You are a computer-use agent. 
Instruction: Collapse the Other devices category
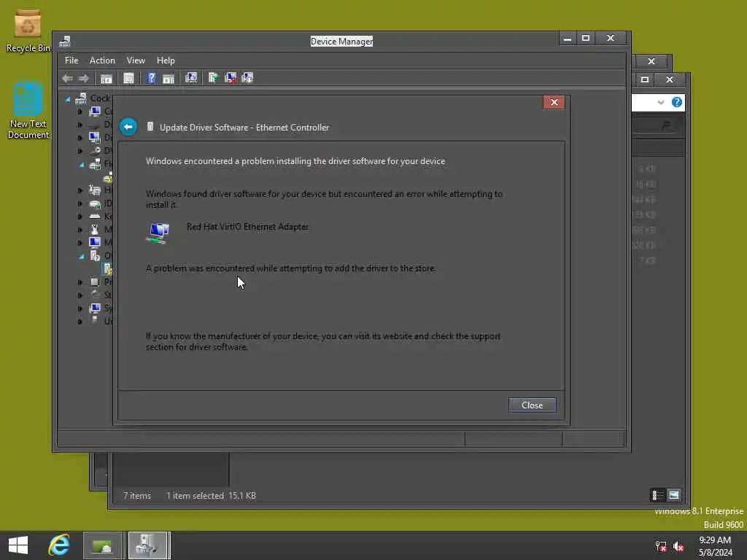82,256
